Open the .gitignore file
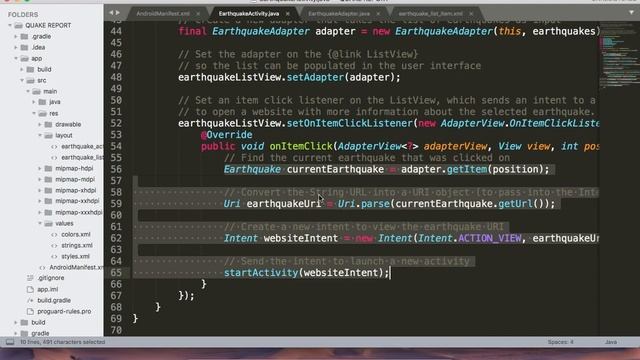The image size is (640, 360). click(51, 278)
